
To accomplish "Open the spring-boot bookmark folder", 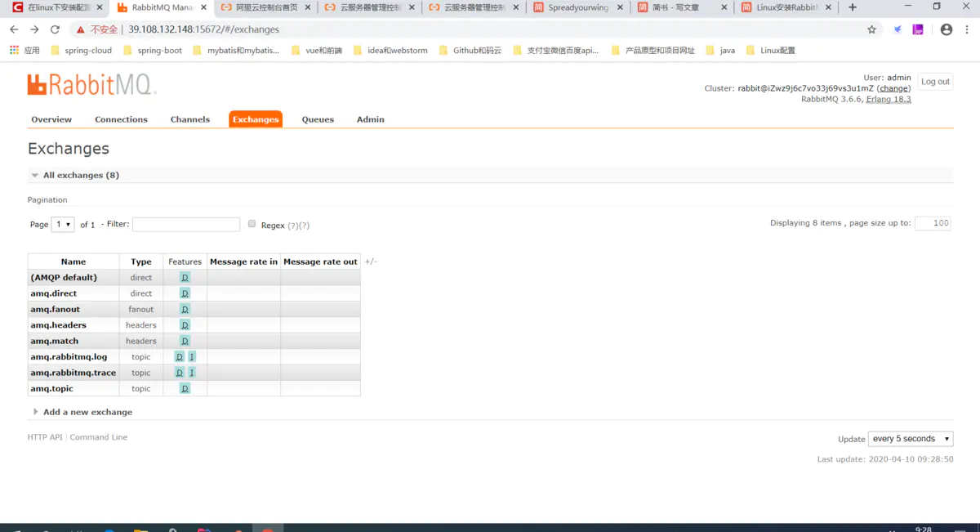I will 153,50.
